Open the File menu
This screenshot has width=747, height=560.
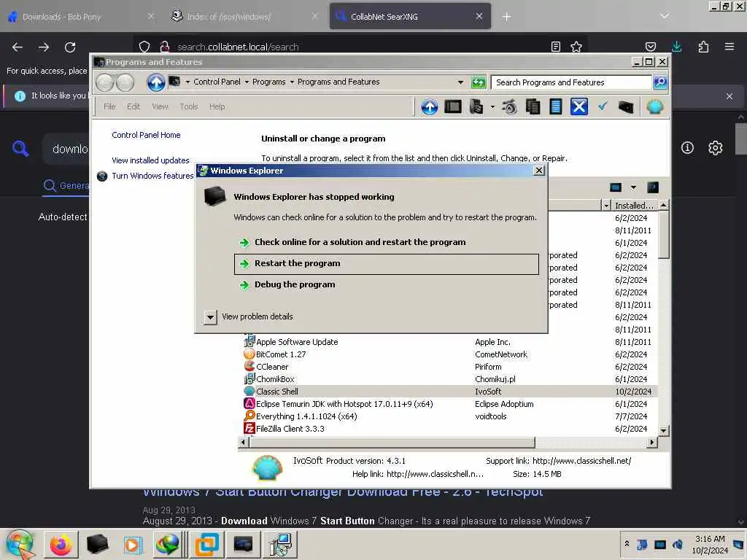pyautogui.click(x=109, y=106)
